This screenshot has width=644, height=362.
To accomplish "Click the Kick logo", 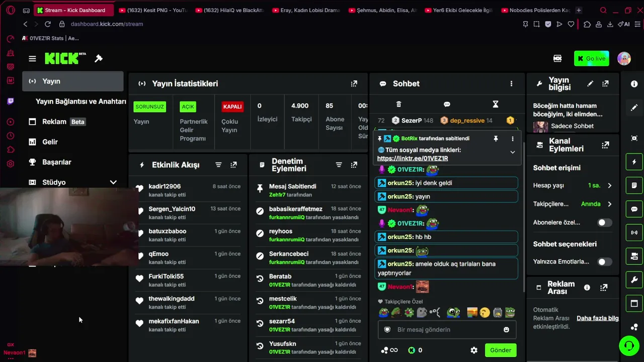I will 65,58.
